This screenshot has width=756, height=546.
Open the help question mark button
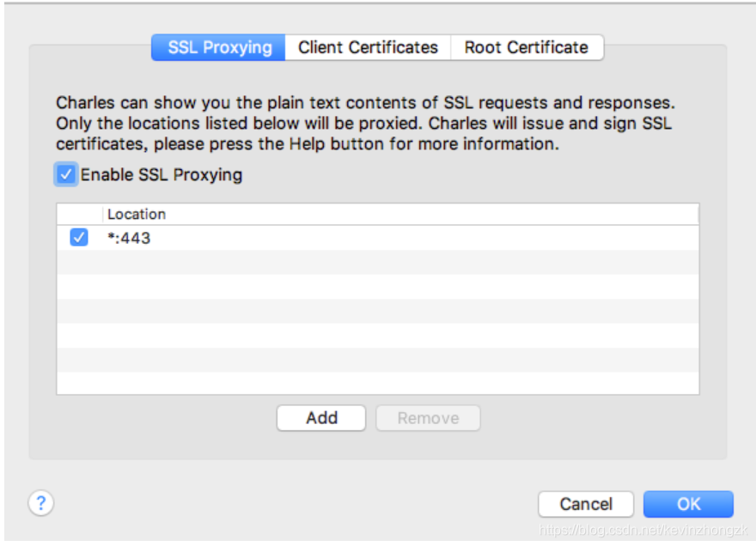(x=41, y=503)
